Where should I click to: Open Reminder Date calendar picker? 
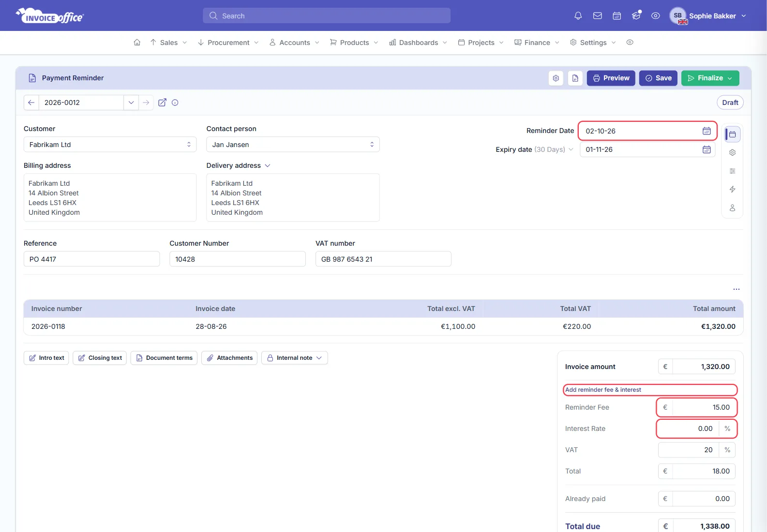tap(707, 131)
